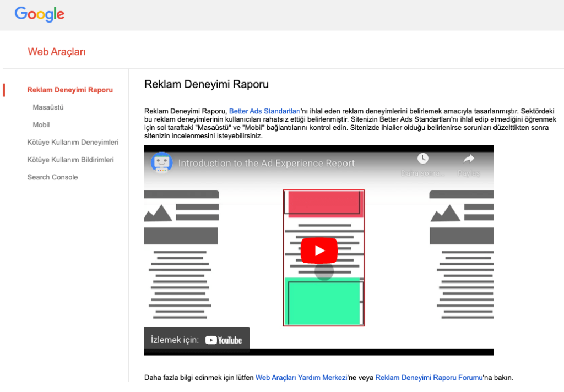
Task: Click the Watch later clock icon
Action: [422, 159]
